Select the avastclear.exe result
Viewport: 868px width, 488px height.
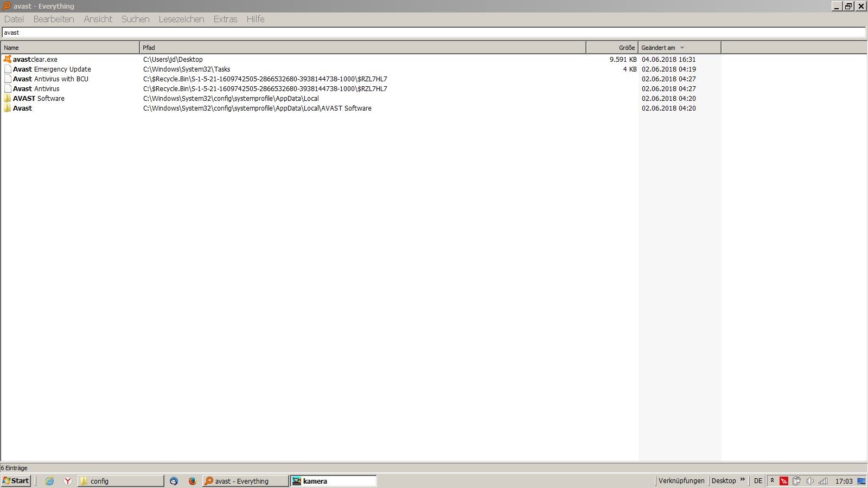35,60
